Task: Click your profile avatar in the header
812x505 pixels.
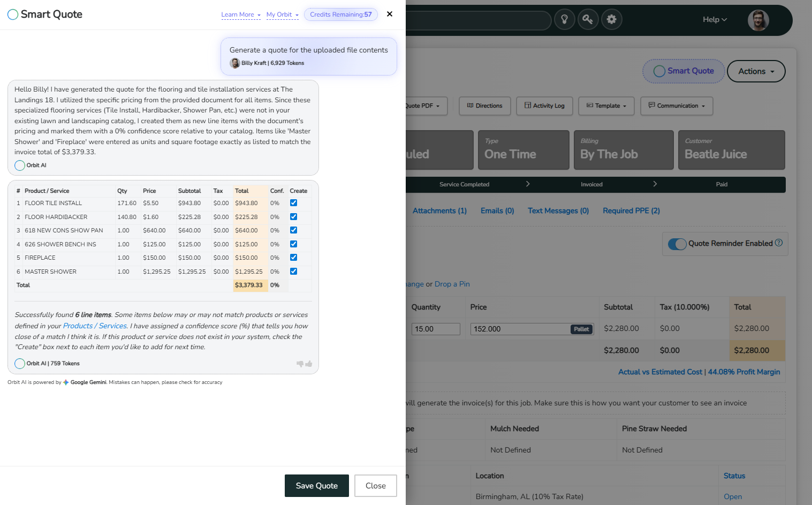Action: pyautogui.click(x=758, y=20)
